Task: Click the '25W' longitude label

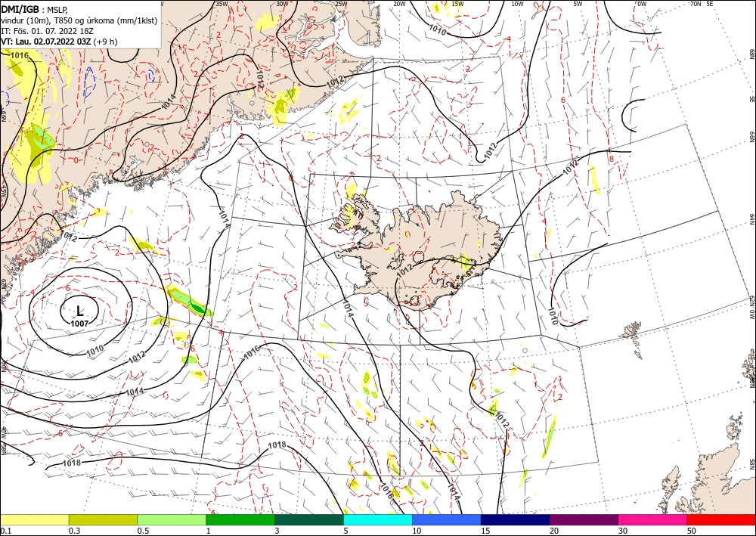Action: pyautogui.click(x=341, y=4)
